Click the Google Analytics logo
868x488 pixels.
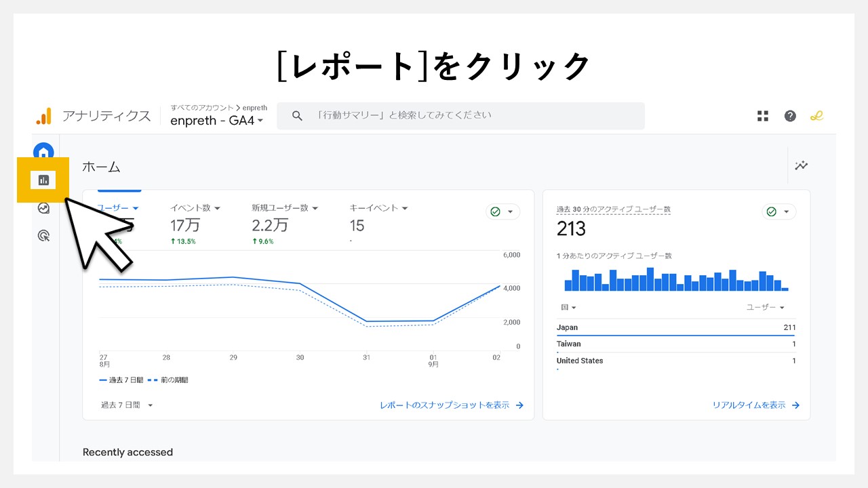pos(45,115)
